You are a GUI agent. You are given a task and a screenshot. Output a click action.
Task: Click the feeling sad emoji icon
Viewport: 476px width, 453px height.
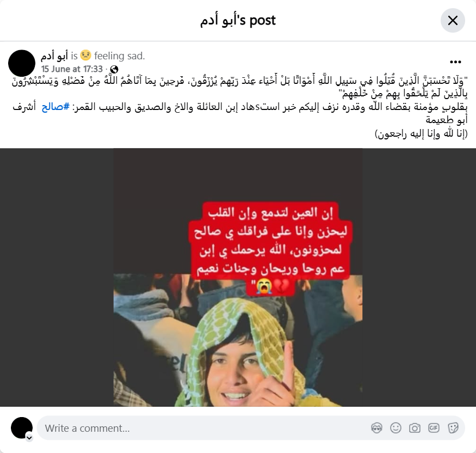pos(85,56)
